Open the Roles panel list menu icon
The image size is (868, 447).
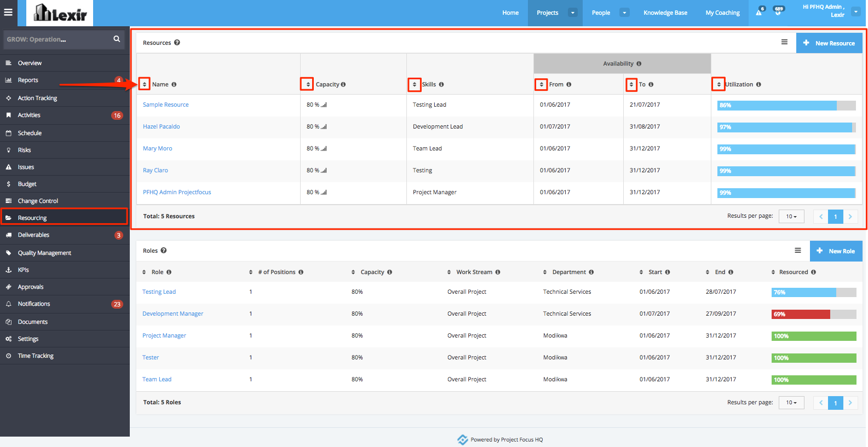pyautogui.click(x=798, y=251)
